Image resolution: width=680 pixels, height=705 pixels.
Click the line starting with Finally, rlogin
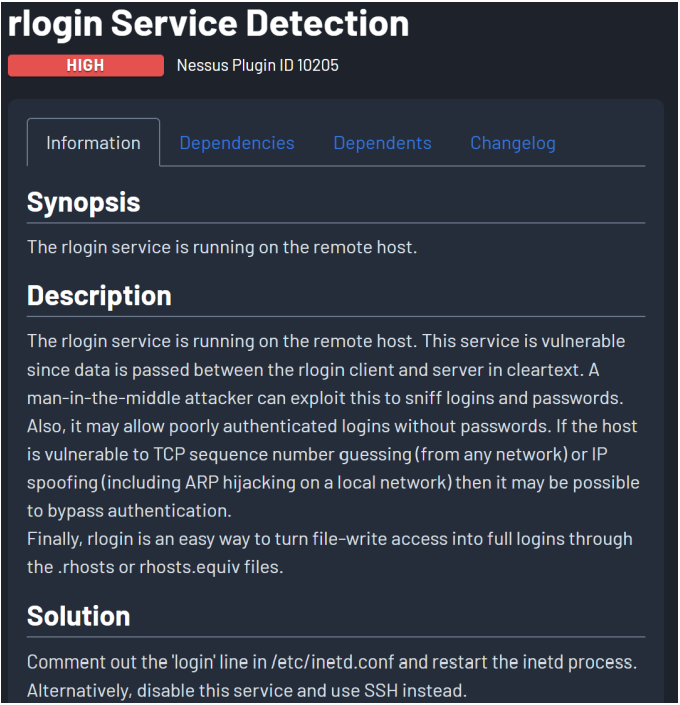(x=329, y=539)
